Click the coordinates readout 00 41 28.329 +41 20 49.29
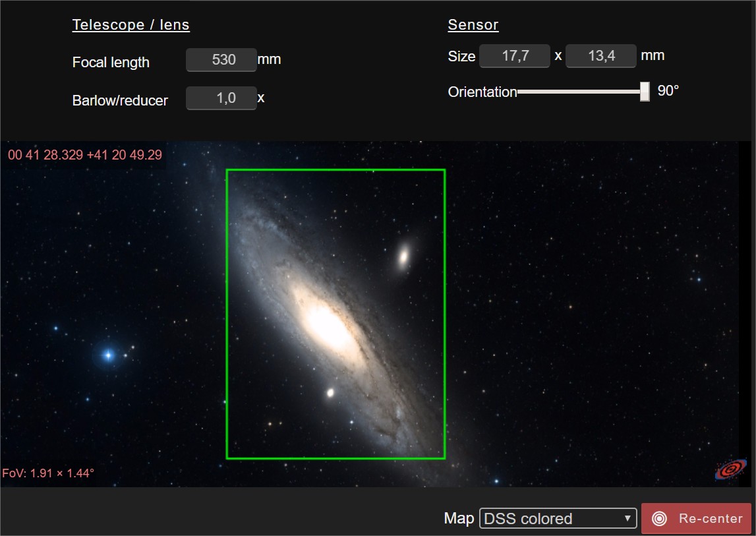Image resolution: width=756 pixels, height=536 pixels. coord(85,155)
